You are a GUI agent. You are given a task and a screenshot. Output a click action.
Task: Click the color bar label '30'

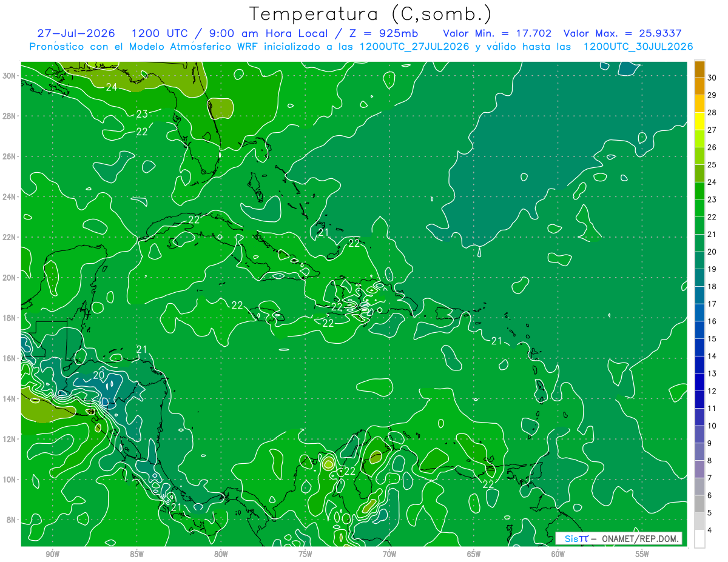[x=712, y=78]
